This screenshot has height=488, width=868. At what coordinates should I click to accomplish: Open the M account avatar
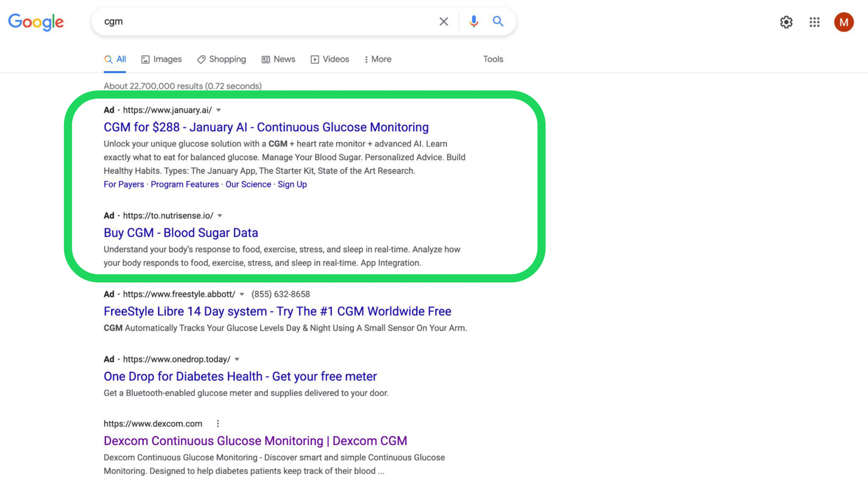pyautogui.click(x=844, y=22)
